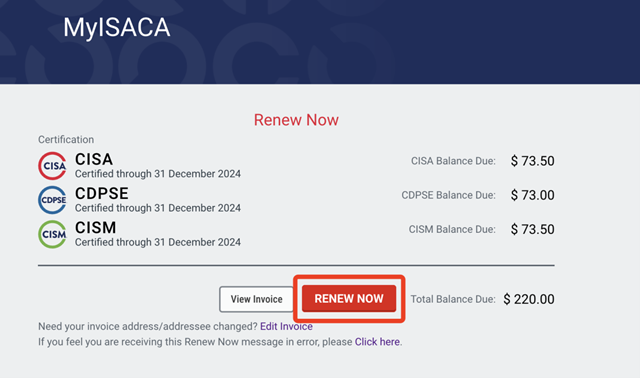
Task: Click the Renew Now section heading
Action: tap(296, 120)
